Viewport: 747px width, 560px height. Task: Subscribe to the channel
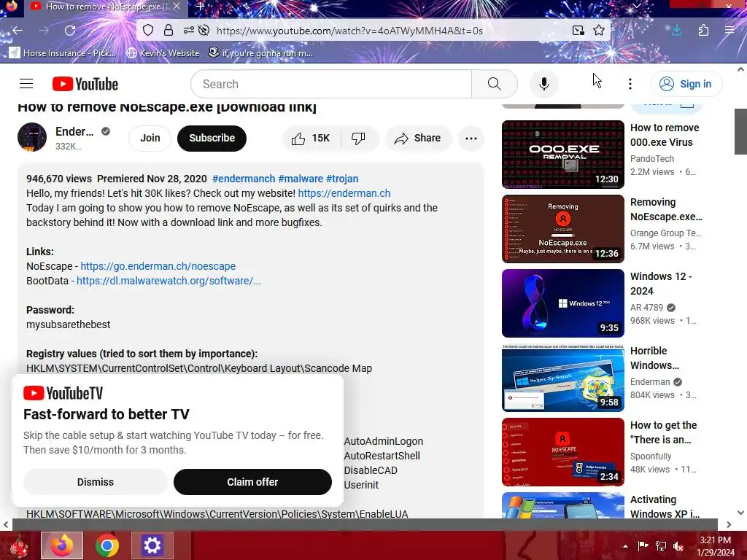pyautogui.click(x=212, y=138)
